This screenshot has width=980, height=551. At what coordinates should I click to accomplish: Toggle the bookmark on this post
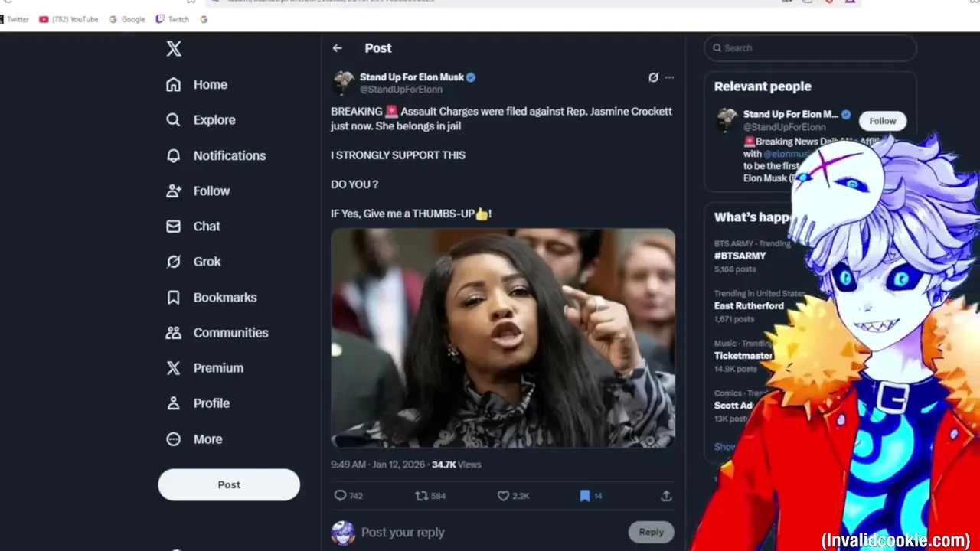point(585,496)
